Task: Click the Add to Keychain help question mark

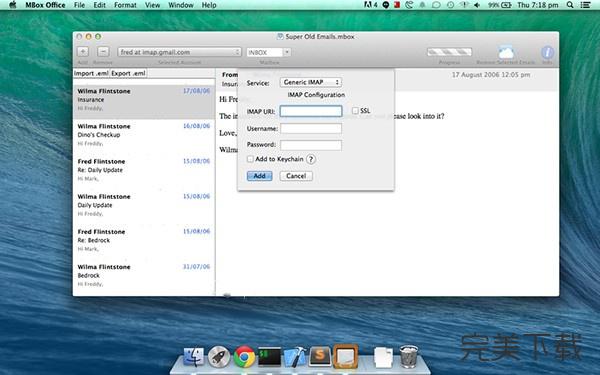Action: coord(311,159)
